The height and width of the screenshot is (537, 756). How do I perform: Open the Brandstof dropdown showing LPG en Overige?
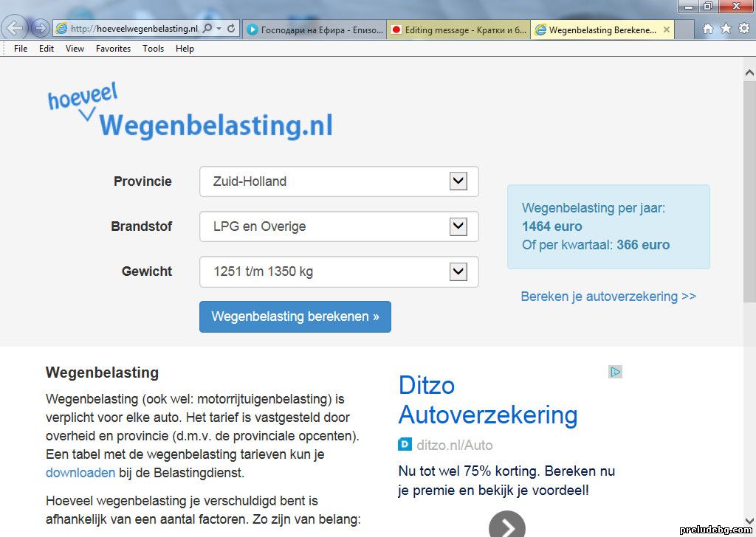[458, 226]
